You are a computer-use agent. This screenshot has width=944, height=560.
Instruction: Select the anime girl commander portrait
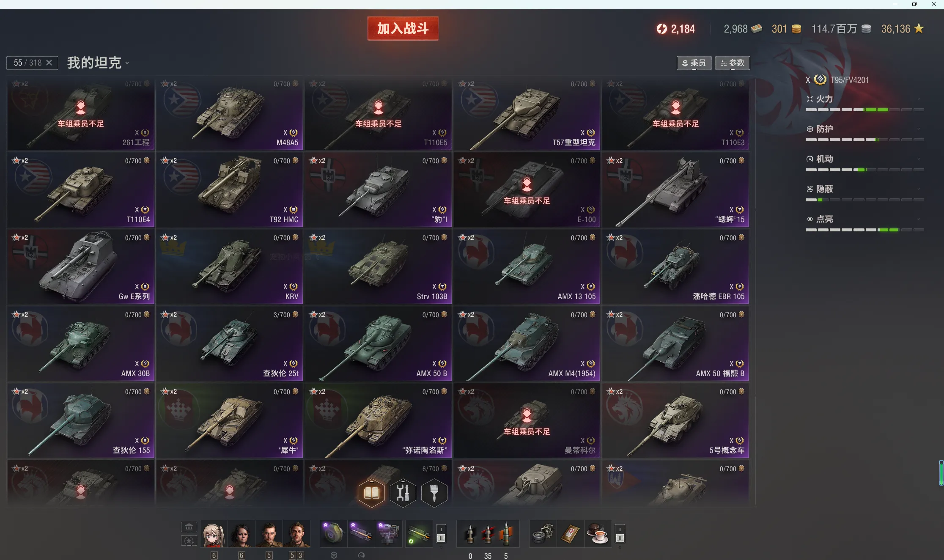(x=214, y=534)
